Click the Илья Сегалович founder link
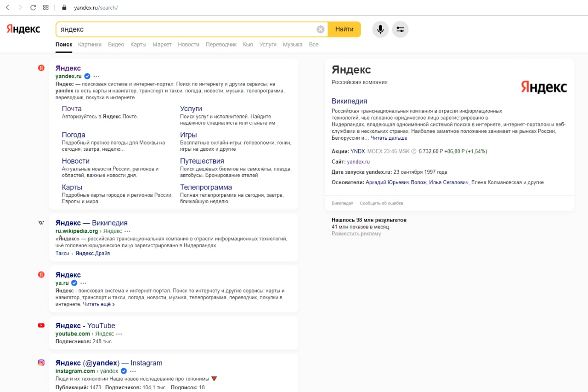 coord(449,182)
